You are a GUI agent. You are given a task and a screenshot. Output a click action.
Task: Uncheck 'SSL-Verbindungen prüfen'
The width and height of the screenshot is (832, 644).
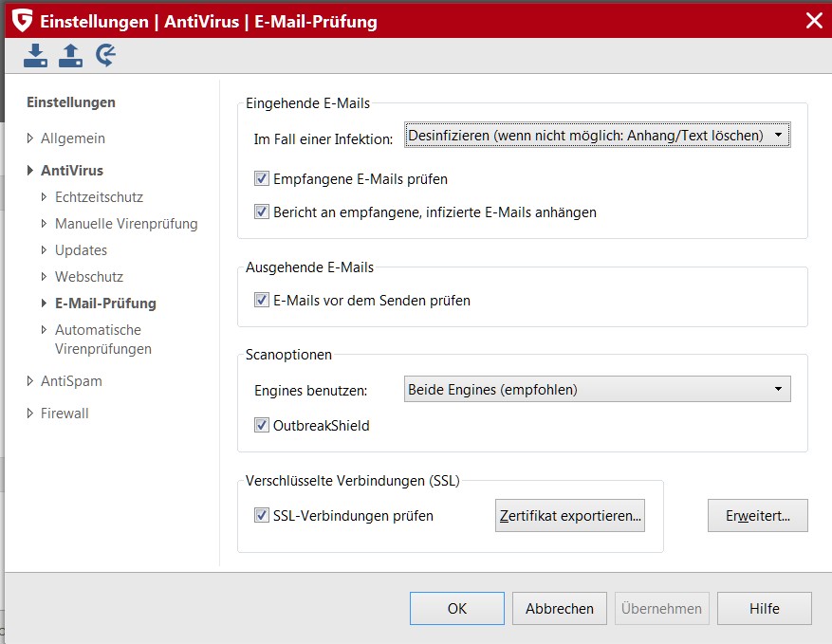[x=263, y=516]
